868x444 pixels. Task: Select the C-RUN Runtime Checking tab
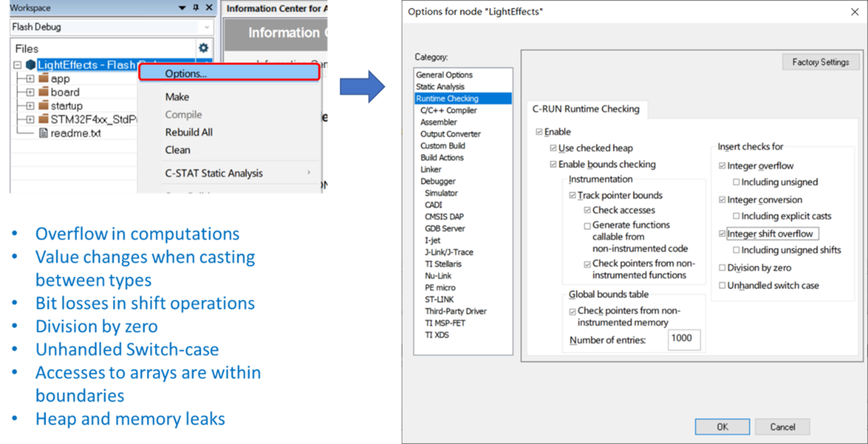click(586, 109)
